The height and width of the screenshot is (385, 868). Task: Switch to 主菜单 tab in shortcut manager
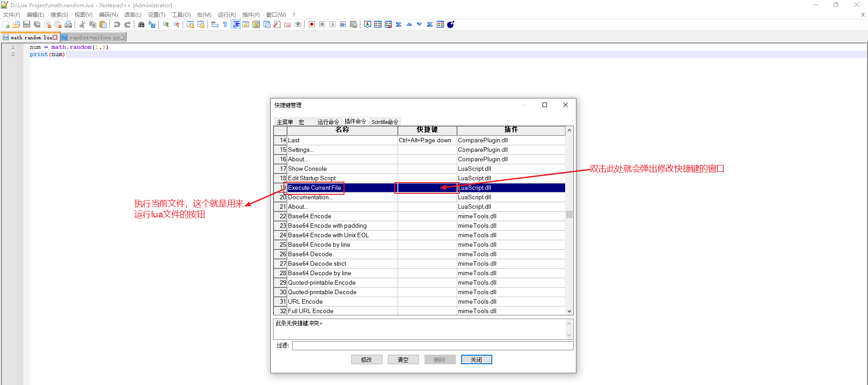tap(285, 122)
